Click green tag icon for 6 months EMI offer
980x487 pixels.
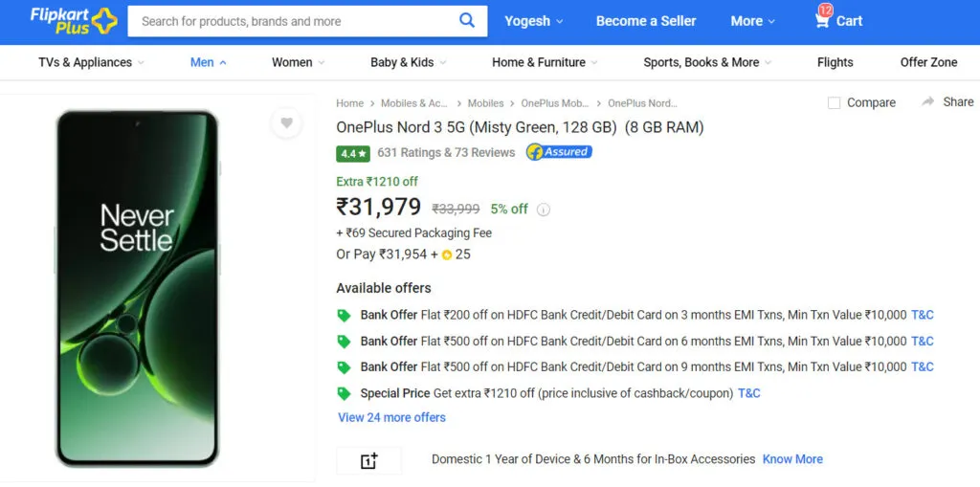tap(344, 342)
